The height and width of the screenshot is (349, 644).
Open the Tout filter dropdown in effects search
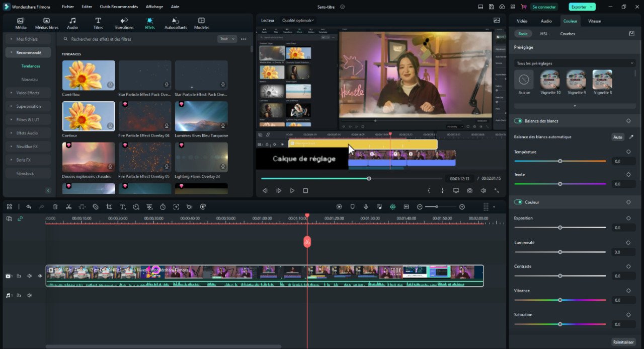pos(226,38)
